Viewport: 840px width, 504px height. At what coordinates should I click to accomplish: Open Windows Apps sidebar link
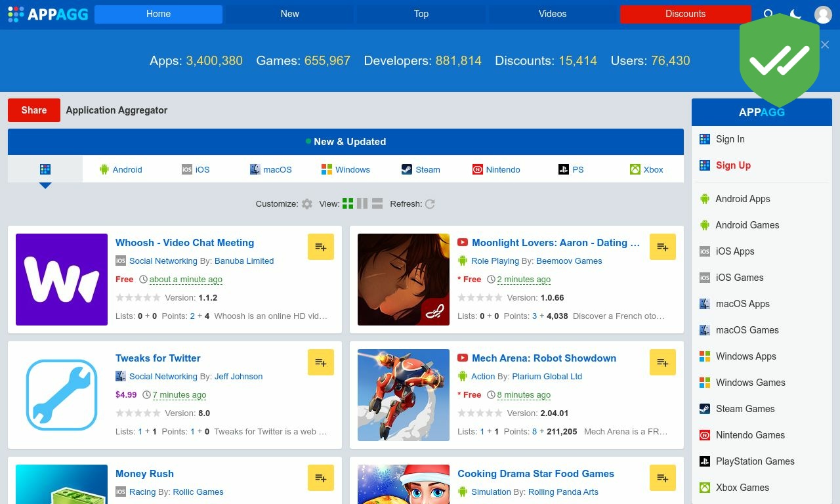pos(762,356)
